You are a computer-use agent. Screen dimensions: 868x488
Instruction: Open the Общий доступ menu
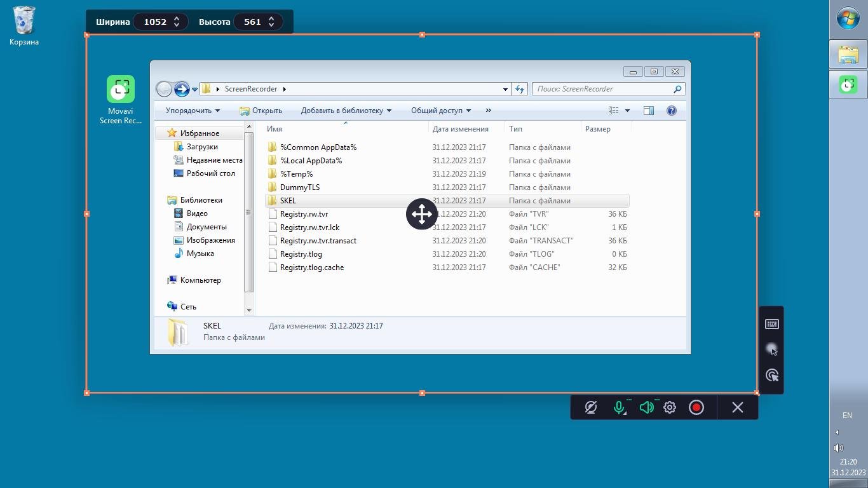pyautogui.click(x=440, y=111)
